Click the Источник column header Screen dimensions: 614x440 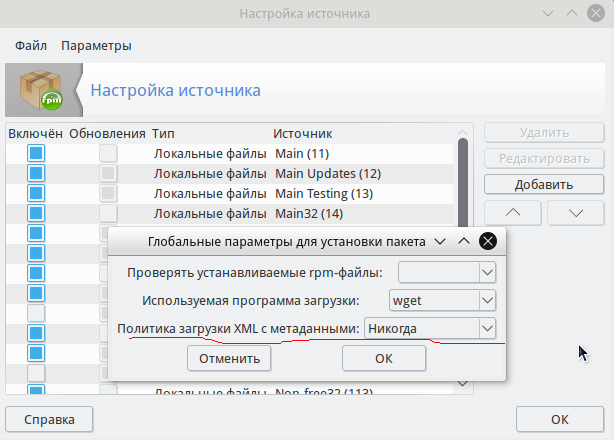[303, 133]
